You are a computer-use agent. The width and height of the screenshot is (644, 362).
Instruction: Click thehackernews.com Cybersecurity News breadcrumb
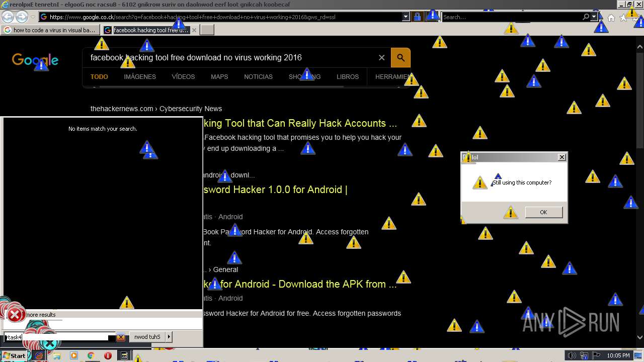click(x=156, y=109)
